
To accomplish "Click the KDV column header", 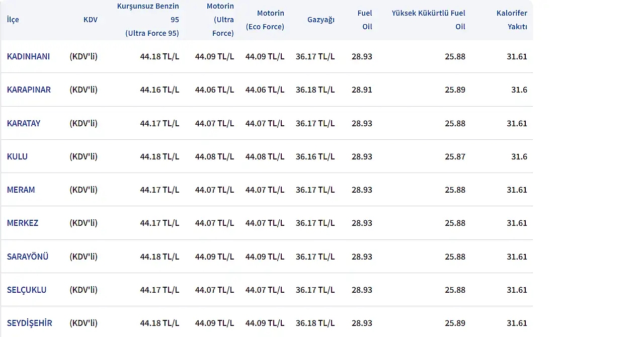I will point(91,20).
